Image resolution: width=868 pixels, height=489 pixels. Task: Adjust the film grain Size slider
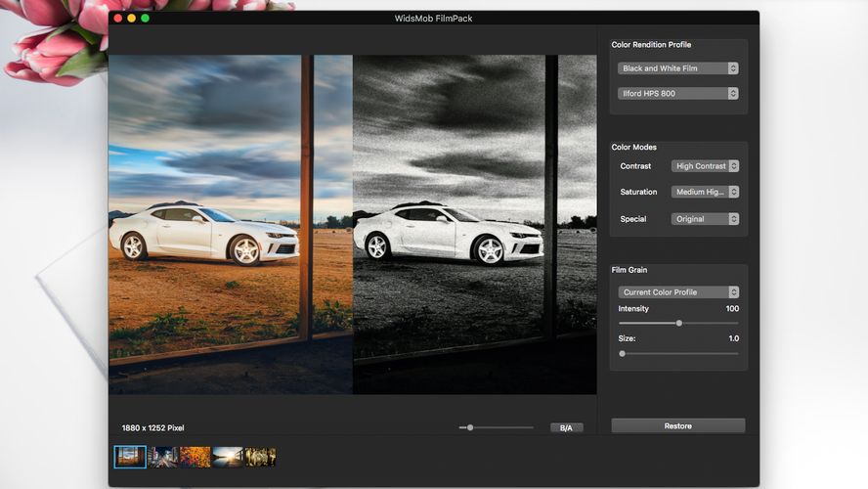point(678,353)
